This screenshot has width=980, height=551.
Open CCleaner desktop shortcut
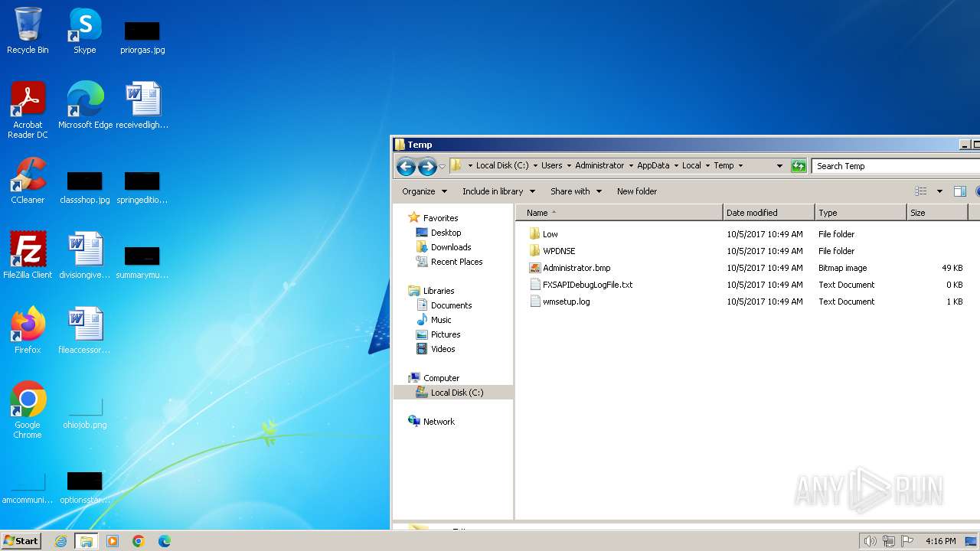pyautogui.click(x=28, y=181)
